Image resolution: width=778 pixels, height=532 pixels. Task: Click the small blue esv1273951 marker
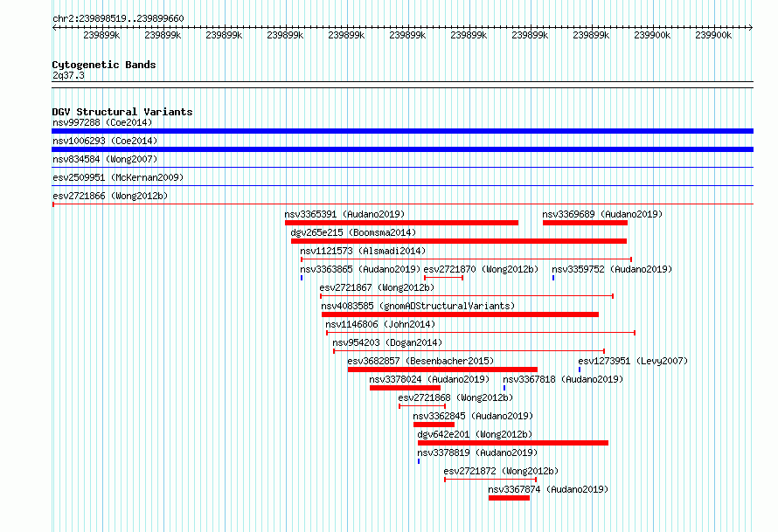point(580,370)
